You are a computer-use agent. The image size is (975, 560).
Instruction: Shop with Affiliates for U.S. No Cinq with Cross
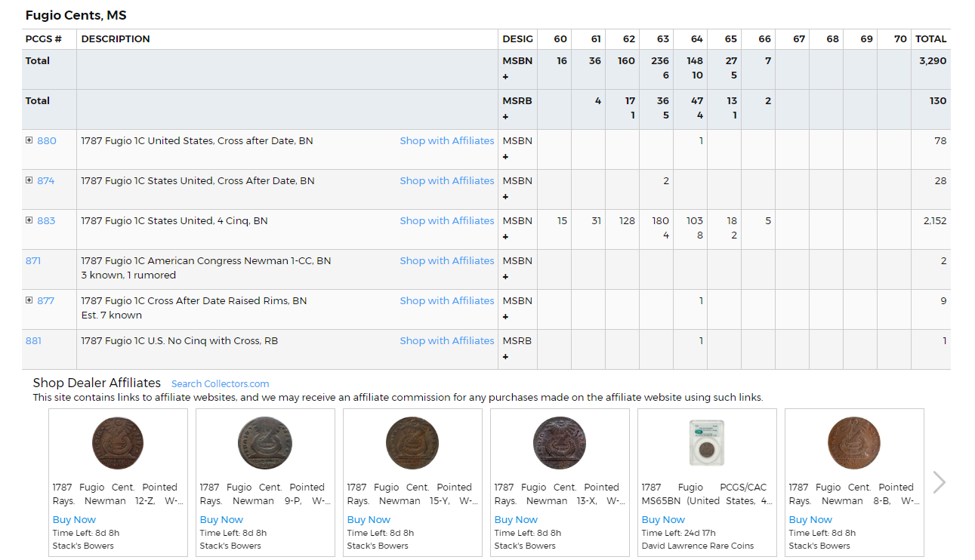point(447,341)
